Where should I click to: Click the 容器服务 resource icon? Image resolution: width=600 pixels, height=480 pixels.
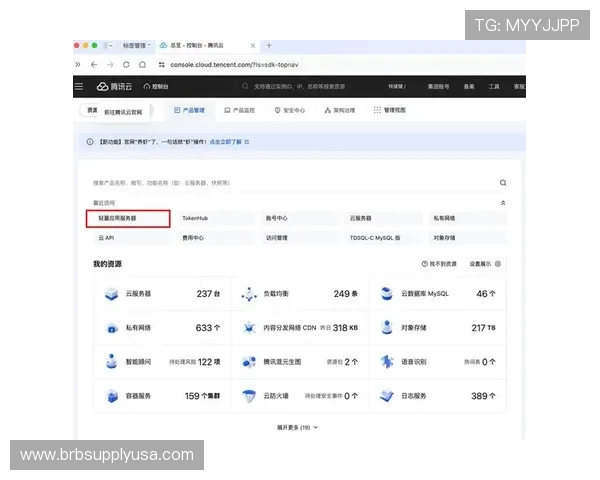click(x=111, y=396)
